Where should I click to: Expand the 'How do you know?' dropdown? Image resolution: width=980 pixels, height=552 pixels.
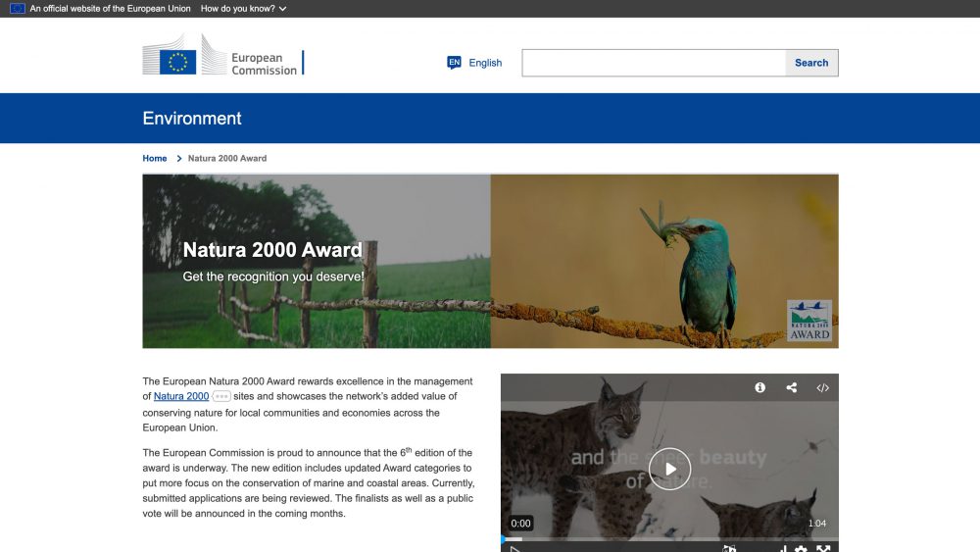243,9
